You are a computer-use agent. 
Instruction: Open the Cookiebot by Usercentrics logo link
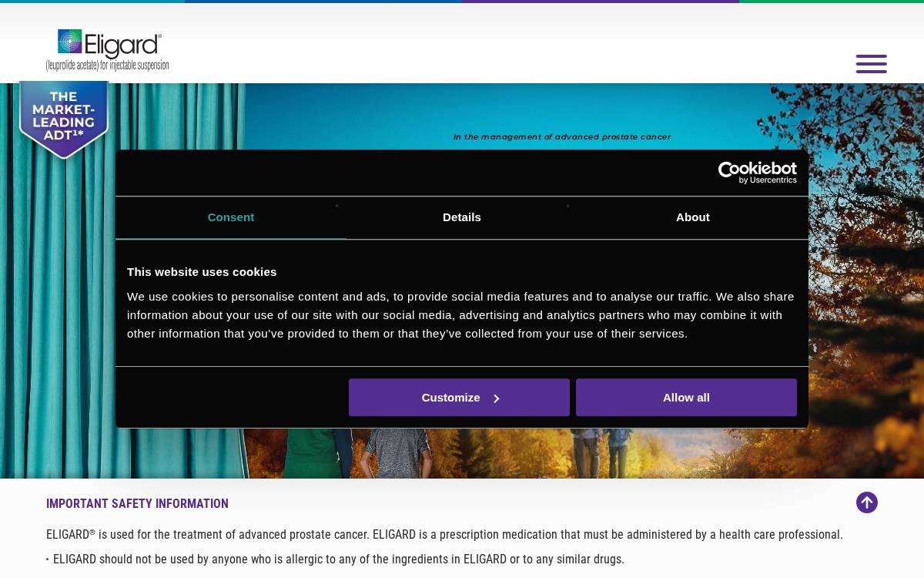click(757, 173)
